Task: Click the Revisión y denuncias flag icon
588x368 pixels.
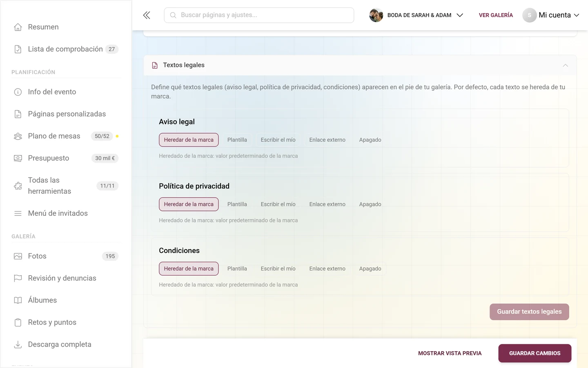Action: coord(18,278)
